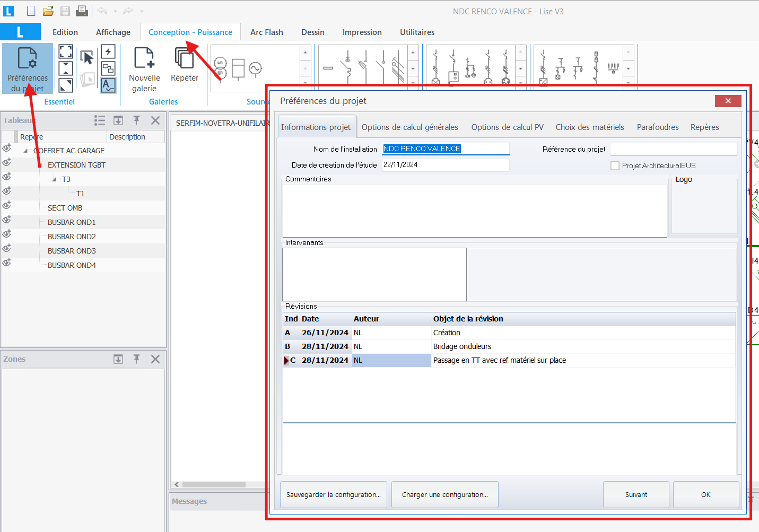Image resolution: width=759 pixels, height=532 pixels.
Task: Insert the rectangular battery-type source symbol
Action: [x=239, y=69]
